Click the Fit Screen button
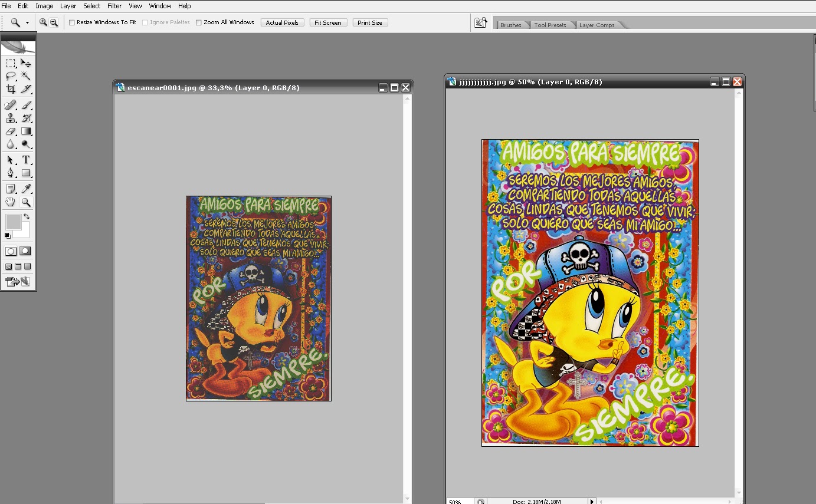Image resolution: width=816 pixels, height=504 pixels. 328,22
